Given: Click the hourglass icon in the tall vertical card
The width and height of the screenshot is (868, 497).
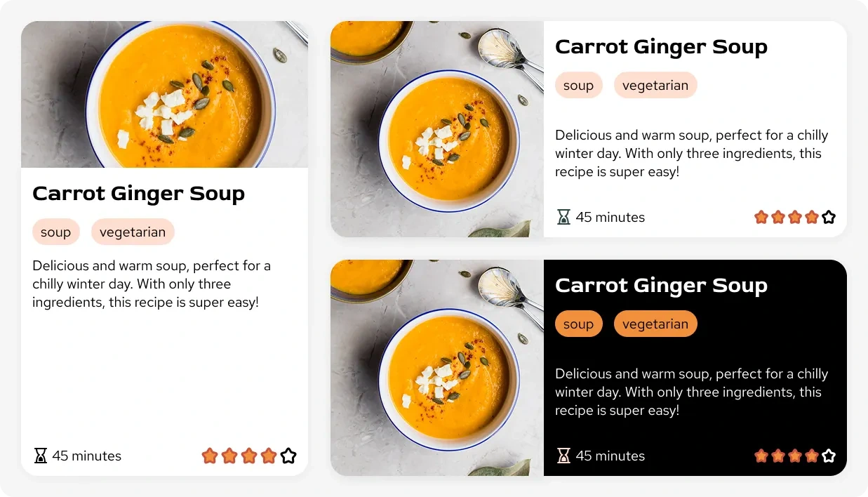Looking at the screenshot, I should coord(41,456).
